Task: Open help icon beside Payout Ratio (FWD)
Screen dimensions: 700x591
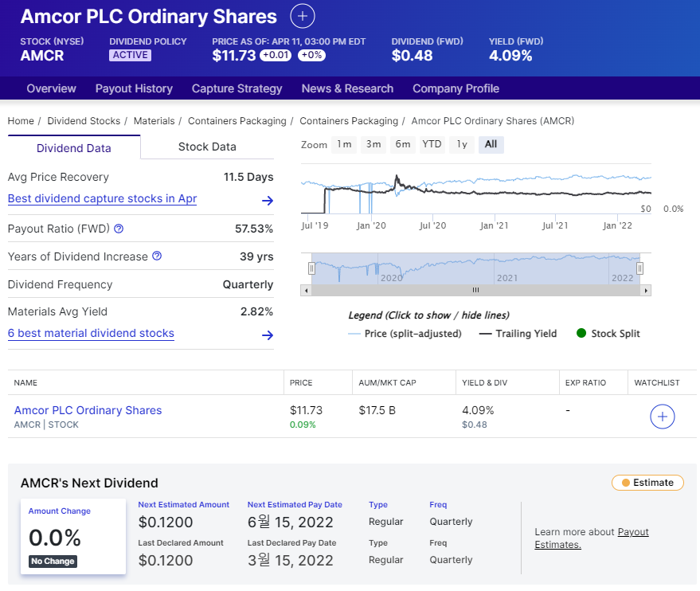Action: coord(119,229)
